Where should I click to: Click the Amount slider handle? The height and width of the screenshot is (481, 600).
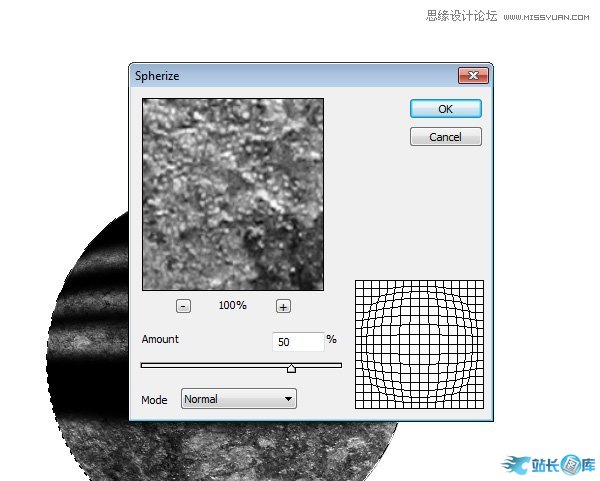pyautogui.click(x=291, y=368)
